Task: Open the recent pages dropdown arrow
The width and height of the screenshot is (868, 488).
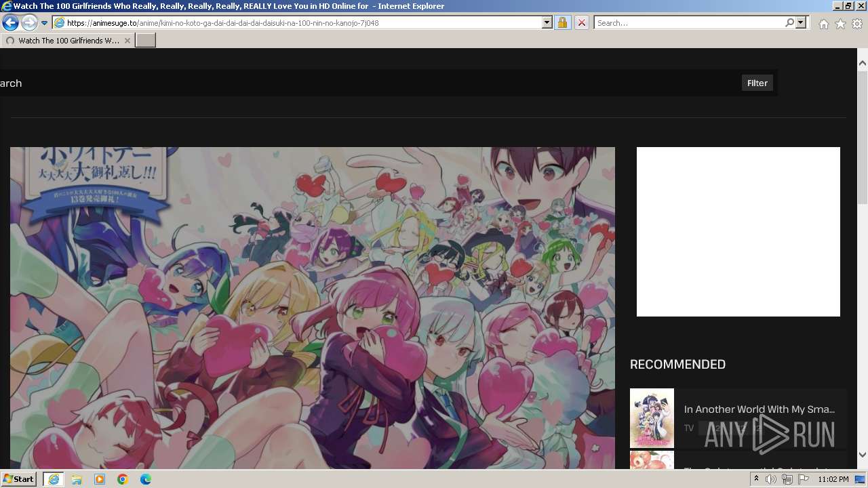Action: click(x=45, y=23)
